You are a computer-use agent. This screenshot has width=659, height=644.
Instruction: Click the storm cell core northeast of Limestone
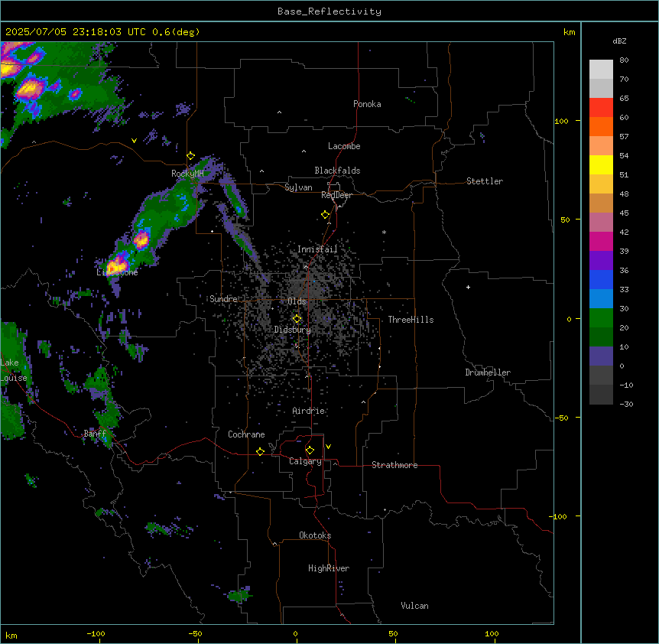pyautogui.click(x=141, y=239)
